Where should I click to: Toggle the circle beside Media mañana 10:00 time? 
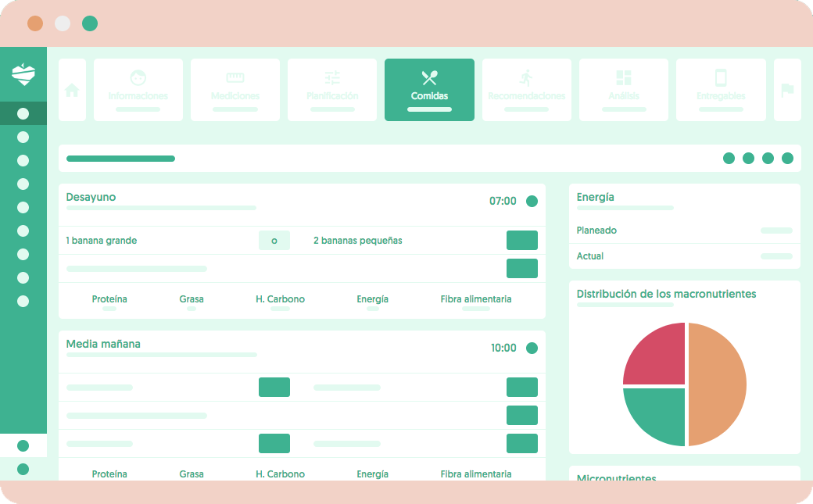click(532, 349)
